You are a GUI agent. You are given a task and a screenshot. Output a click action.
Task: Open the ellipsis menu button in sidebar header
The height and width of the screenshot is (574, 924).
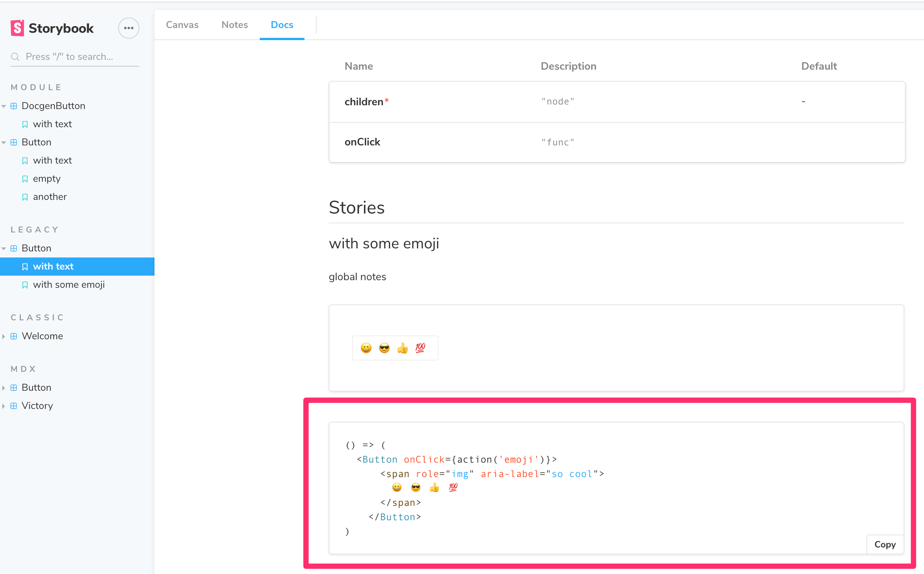[128, 28]
